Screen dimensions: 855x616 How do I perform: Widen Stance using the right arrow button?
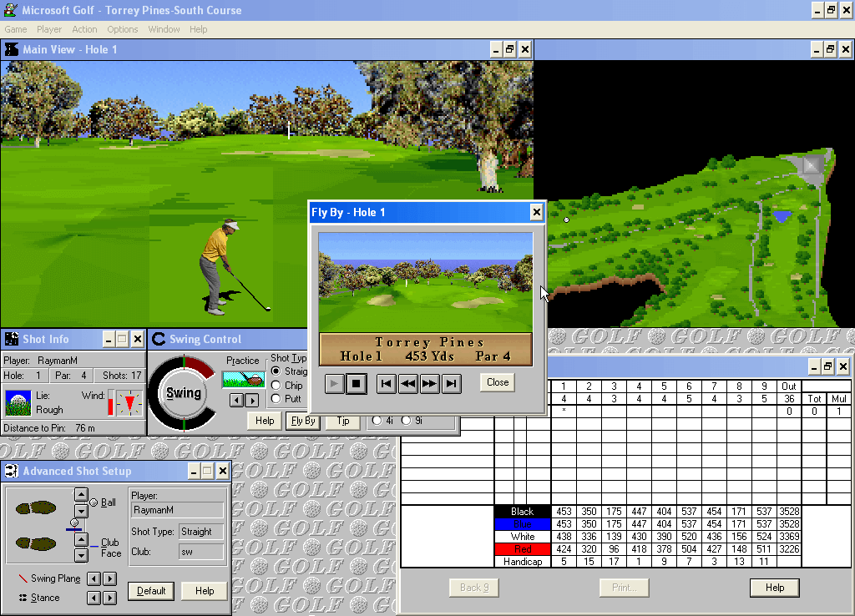pyautogui.click(x=110, y=598)
